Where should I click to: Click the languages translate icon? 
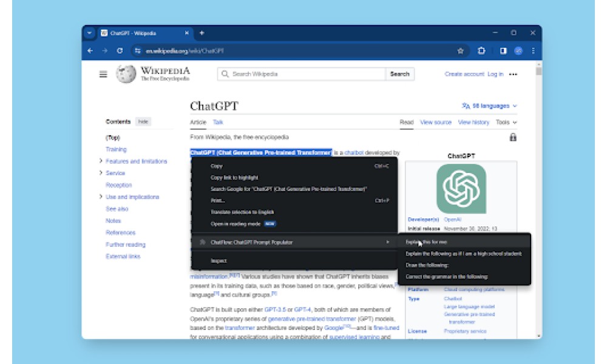coord(466,106)
